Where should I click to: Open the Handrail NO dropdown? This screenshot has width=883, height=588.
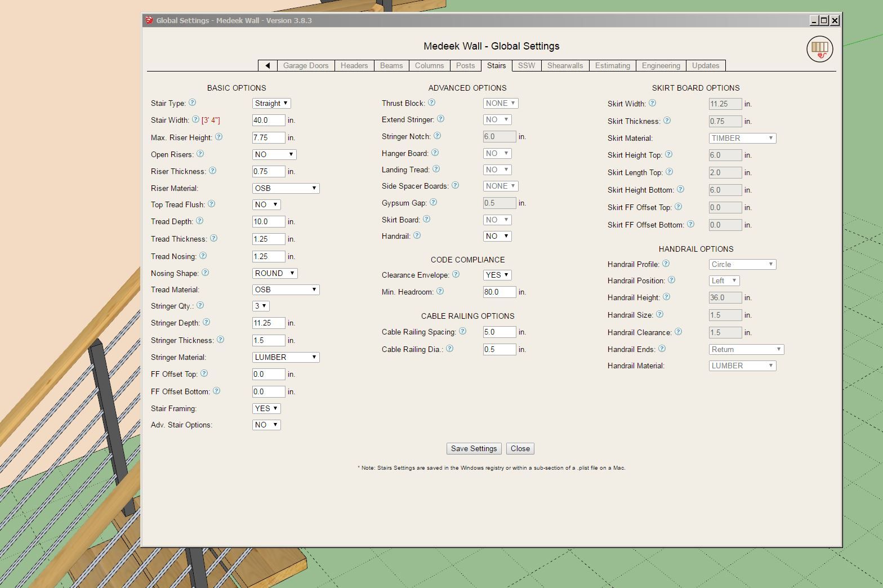click(497, 236)
